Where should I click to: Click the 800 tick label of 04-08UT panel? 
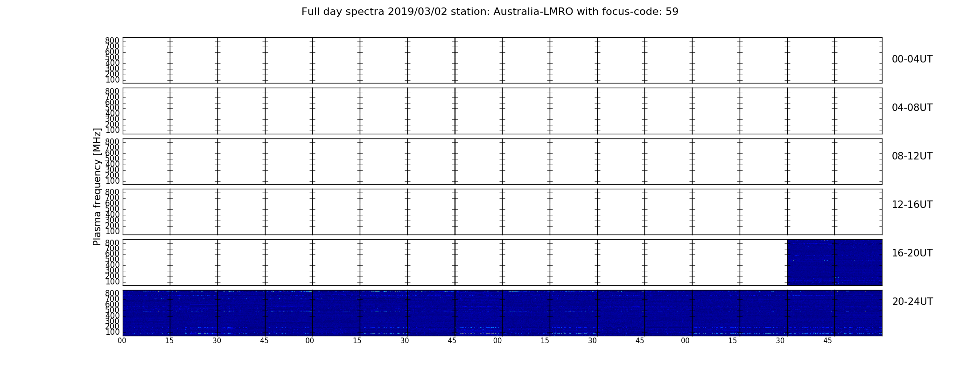pyautogui.click(x=112, y=91)
